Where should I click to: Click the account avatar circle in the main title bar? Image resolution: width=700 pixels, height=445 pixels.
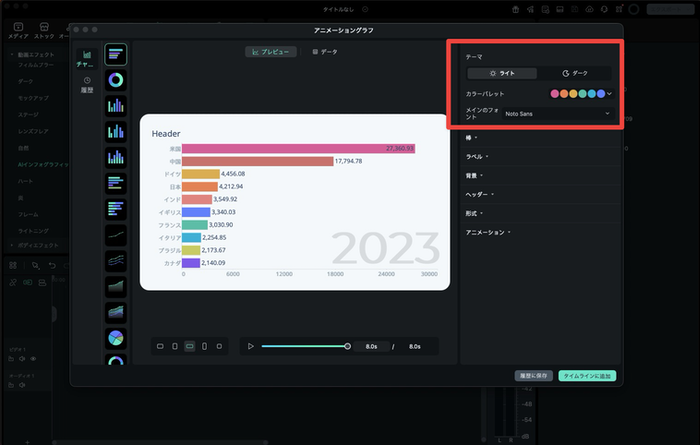pyautogui.click(x=633, y=9)
